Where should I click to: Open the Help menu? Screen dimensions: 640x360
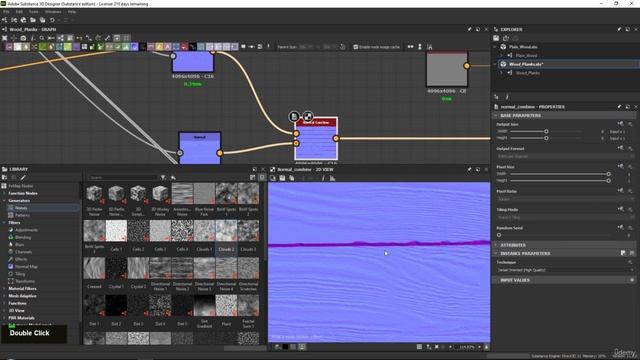pyautogui.click(x=72, y=12)
